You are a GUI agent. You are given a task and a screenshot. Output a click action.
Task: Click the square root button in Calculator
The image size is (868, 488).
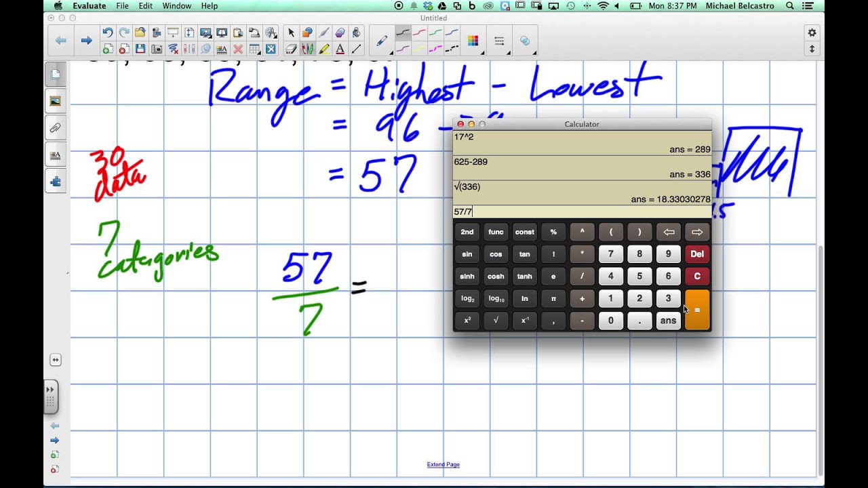(496, 321)
